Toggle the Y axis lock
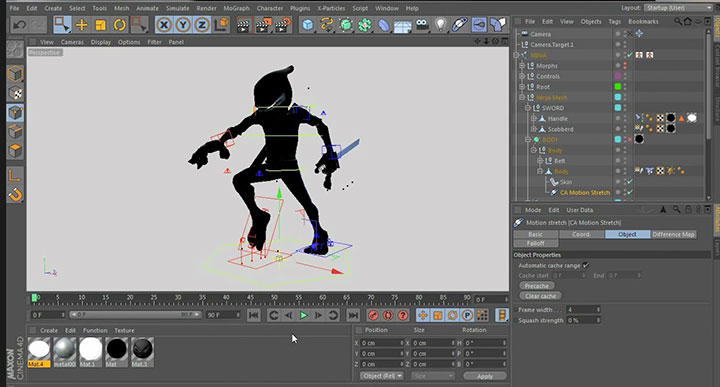This screenshot has width=720, height=387. point(183,25)
